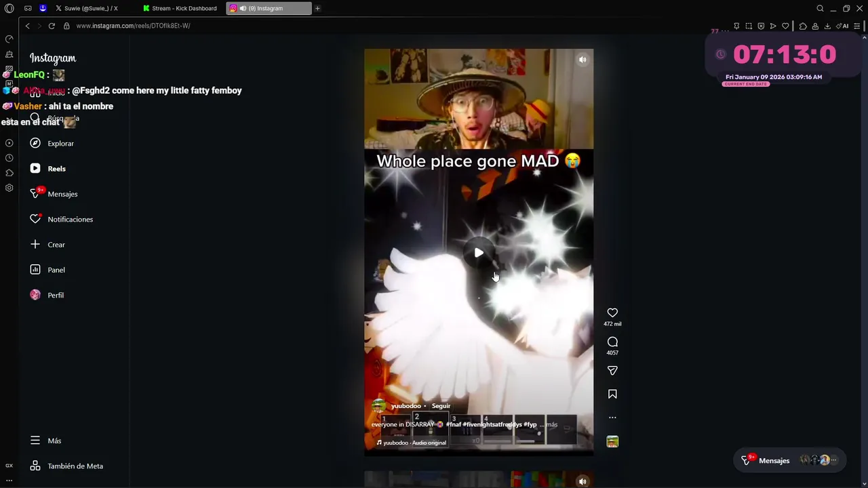Share the reel via the paper plane icon

pos(612,371)
